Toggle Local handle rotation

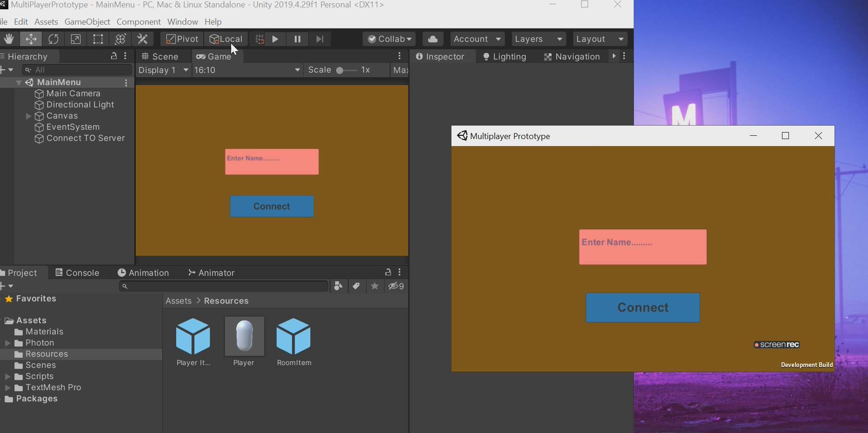pyautogui.click(x=226, y=39)
